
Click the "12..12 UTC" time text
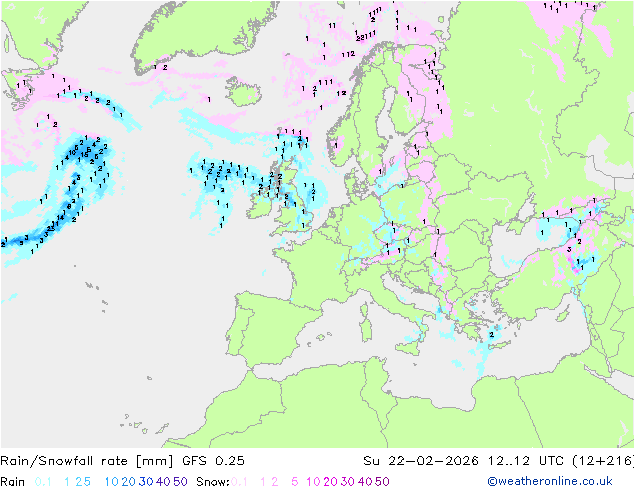[x=525, y=461]
